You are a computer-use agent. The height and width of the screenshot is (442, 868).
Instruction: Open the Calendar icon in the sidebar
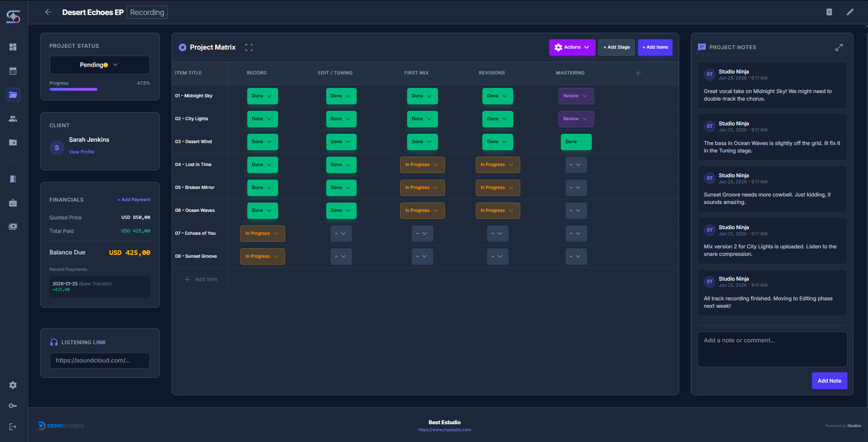pyautogui.click(x=13, y=71)
